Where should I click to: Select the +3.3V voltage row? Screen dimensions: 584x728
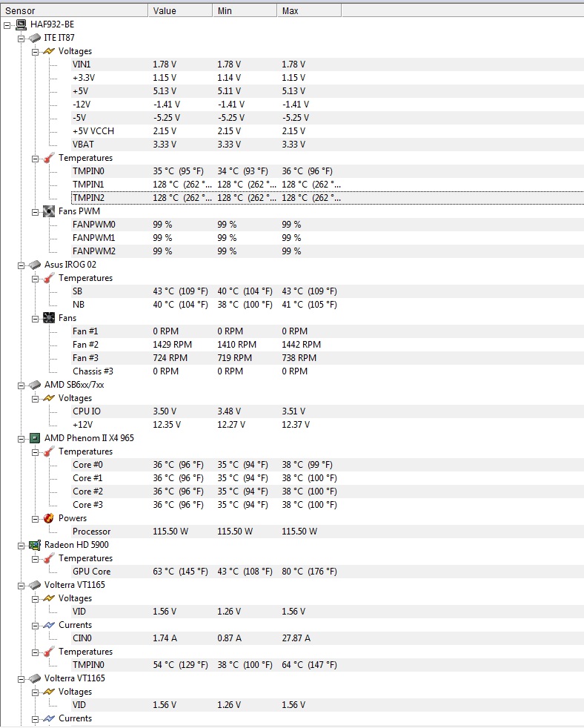click(328, 78)
